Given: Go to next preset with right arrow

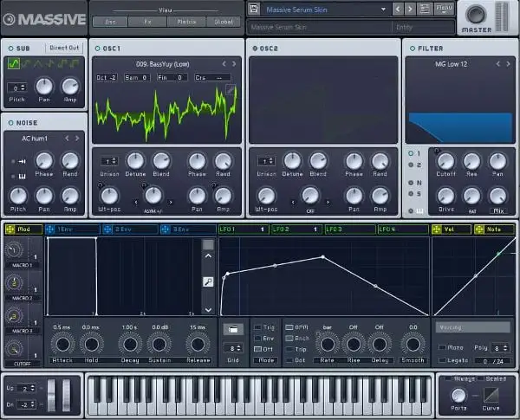Looking at the screenshot, I should click(412, 10).
